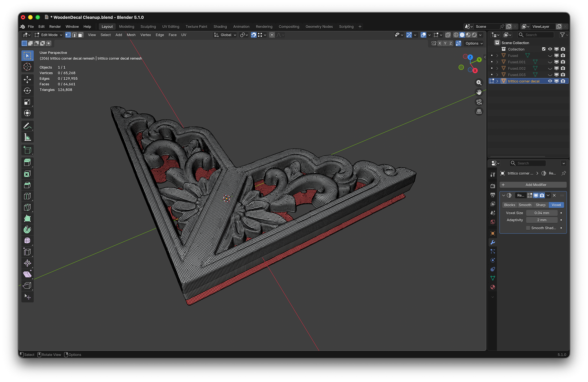The image size is (588, 382).
Task: Open the Mesh menu
Action: click(131, 35)
